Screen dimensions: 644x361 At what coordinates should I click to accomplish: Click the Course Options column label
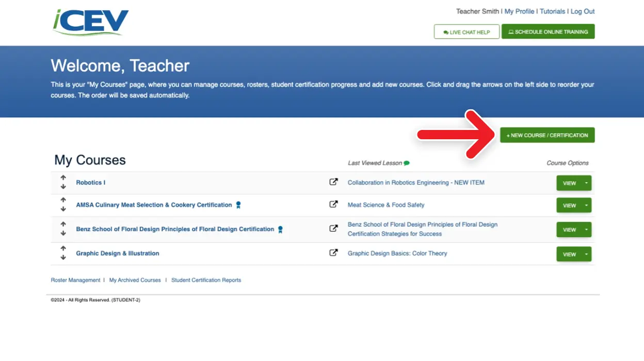coord(568,163)
